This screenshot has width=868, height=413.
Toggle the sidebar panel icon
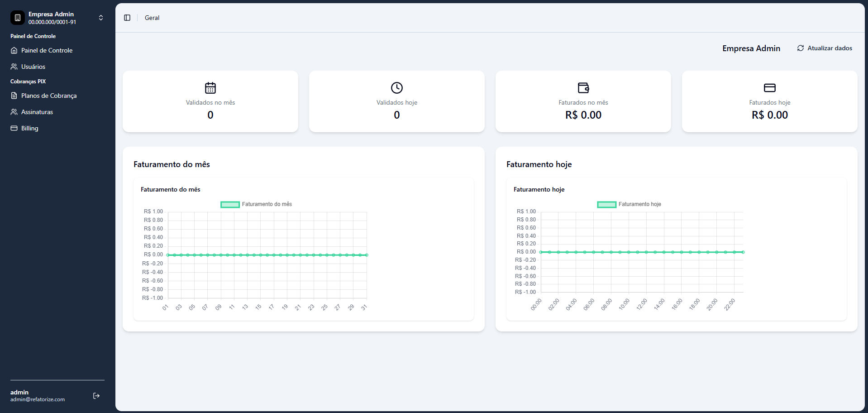127,18
